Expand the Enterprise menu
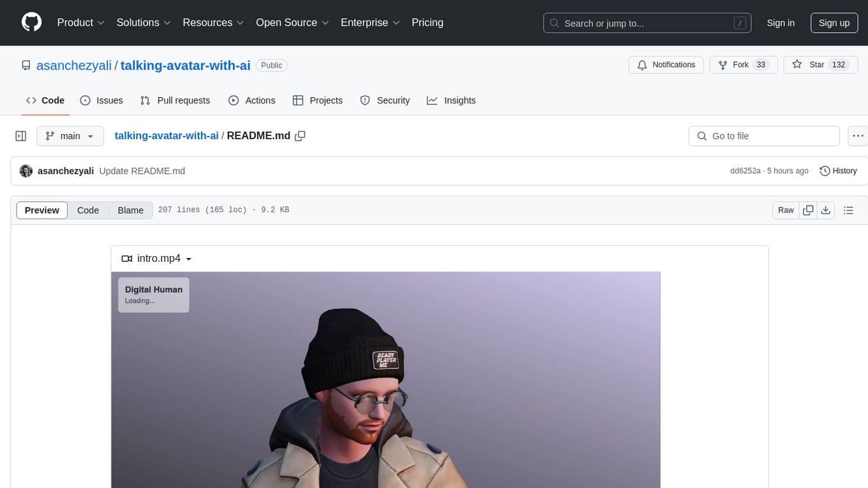This screenshot has height=488, width=868. tap(371, 22)
